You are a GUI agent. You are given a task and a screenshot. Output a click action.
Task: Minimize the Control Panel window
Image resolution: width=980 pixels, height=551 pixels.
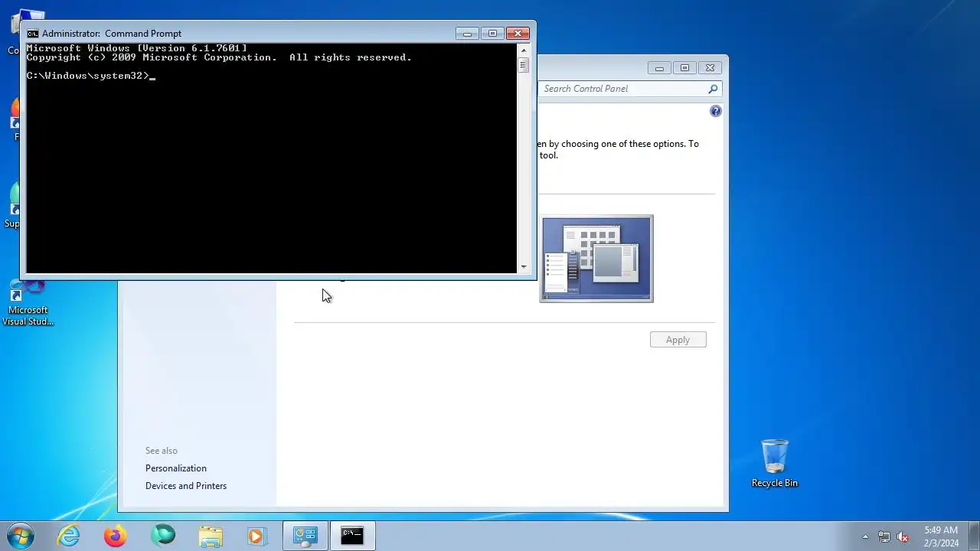pos(659,68)
